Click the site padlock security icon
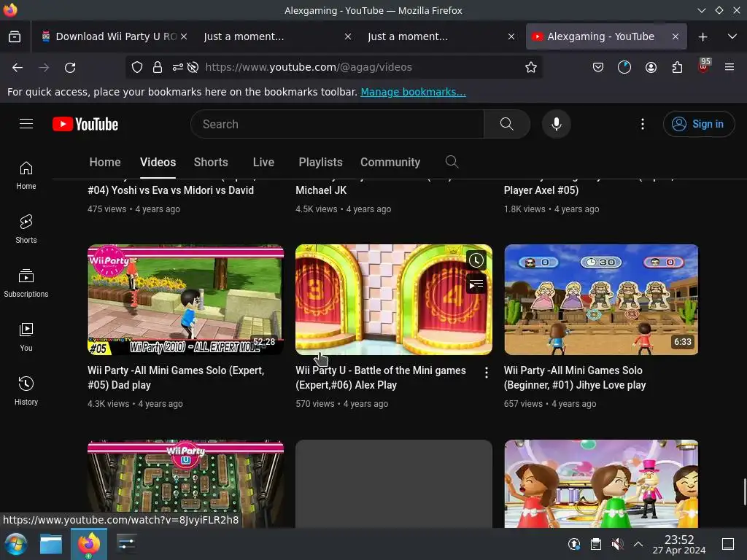This screenshot has height=560, width=747. point(158,68)
